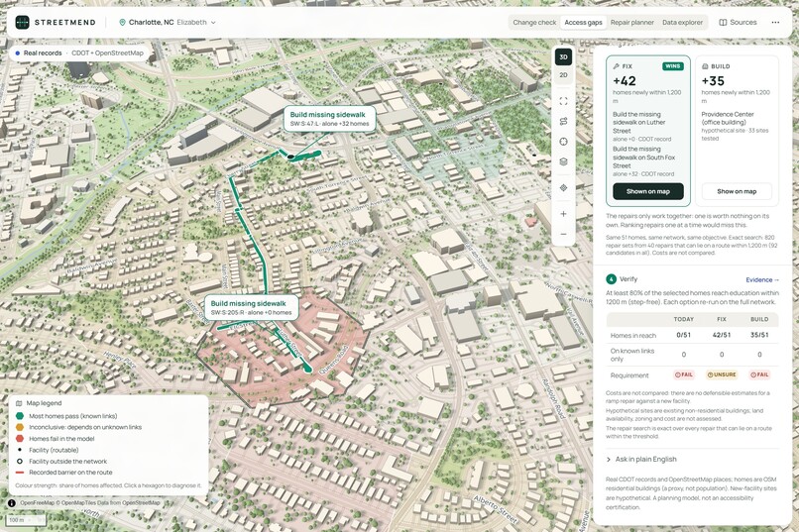Click the red Homes fail legend swatch
The image size is (799, 532).
point(20,438)
